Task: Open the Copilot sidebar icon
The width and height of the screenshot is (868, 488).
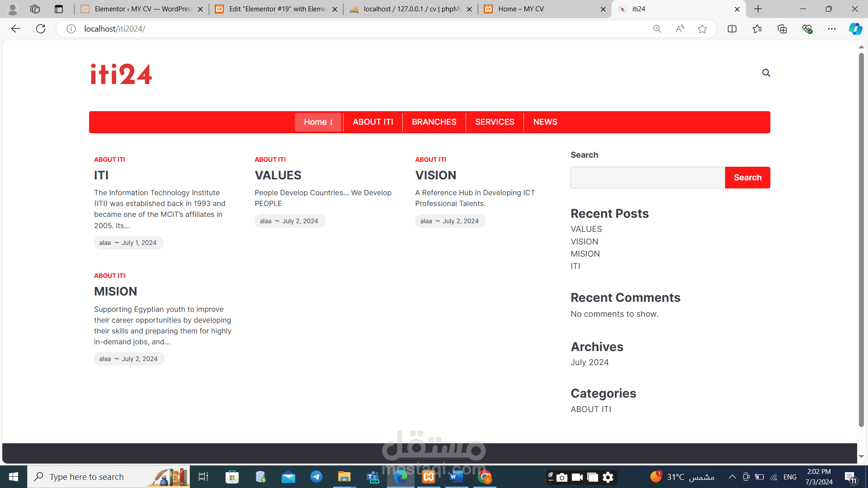Action: click(855, 29)
